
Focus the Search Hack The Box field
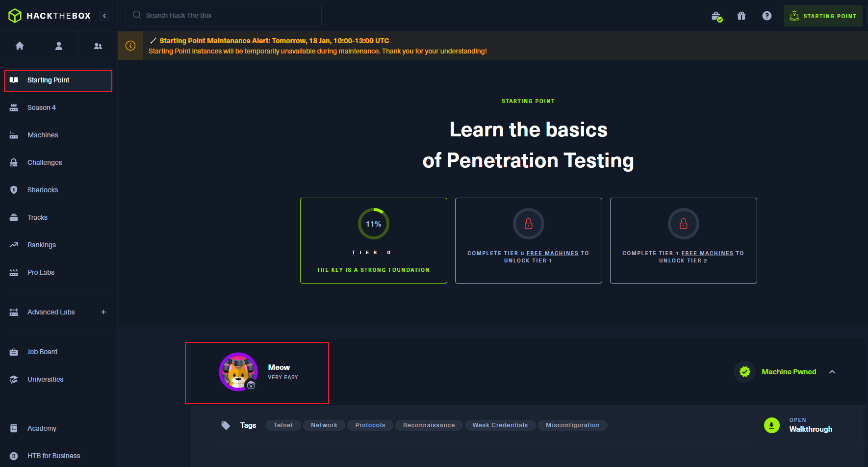click(x=224, y=15)
